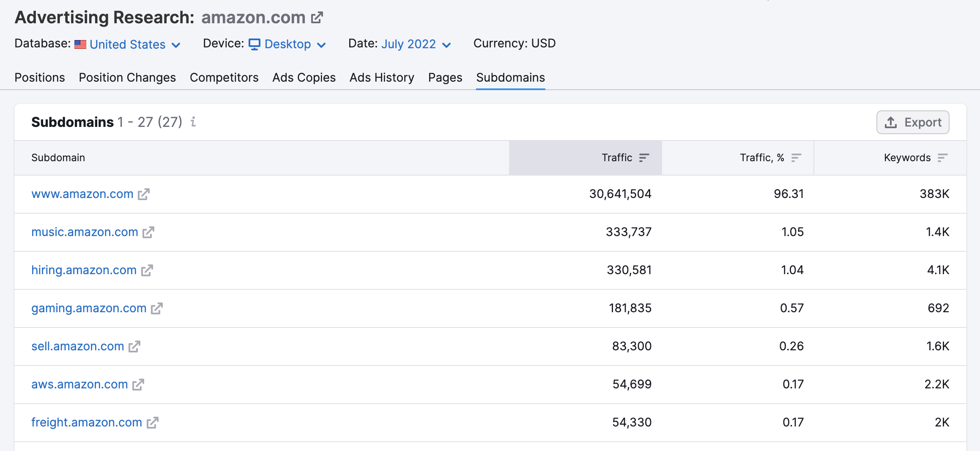Switch to the Ads Copies tab
This screenshot has height=451, width=980.
pyautogui.click(x=304, y=77)
